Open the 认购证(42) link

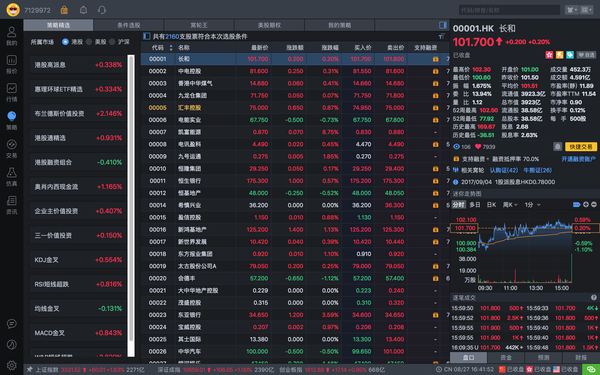(504, 170)
